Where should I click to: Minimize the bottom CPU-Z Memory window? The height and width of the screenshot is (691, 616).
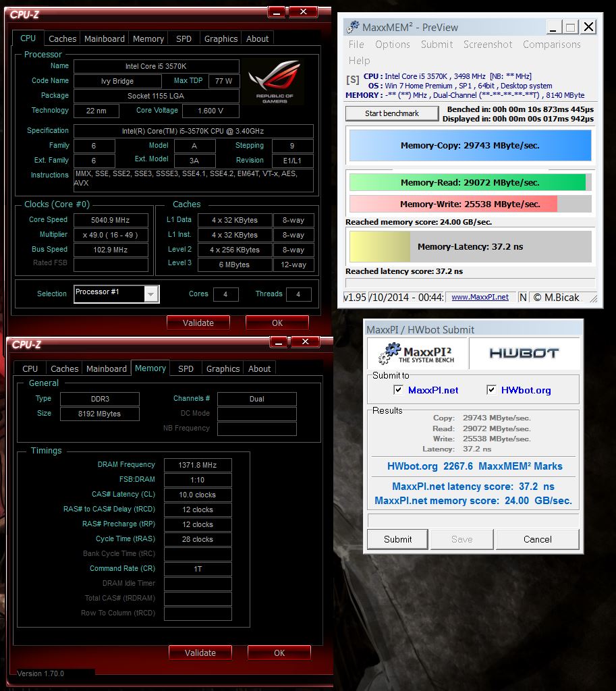(x=279, y=342)
